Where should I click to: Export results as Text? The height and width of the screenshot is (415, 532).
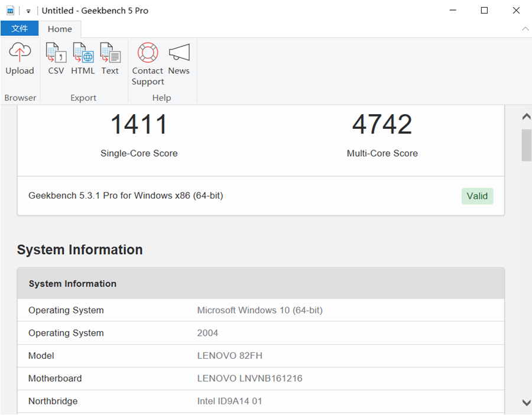(110, 59)
